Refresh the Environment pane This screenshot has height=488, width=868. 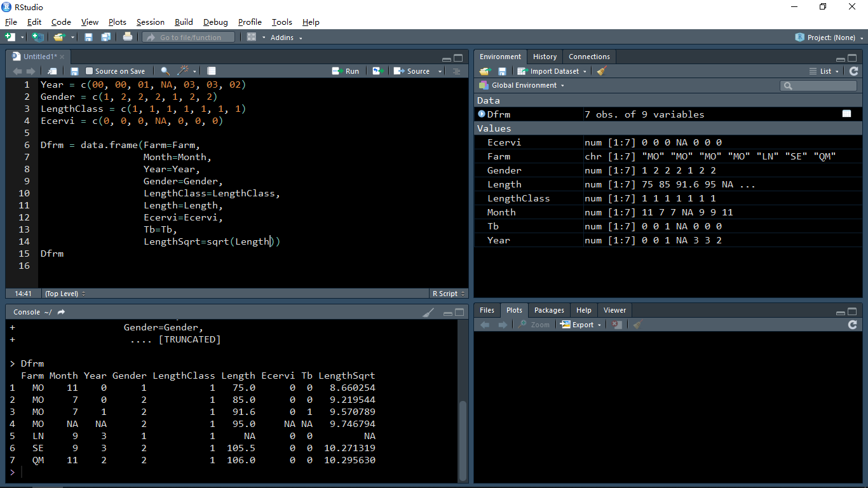(x=853, y=71)
